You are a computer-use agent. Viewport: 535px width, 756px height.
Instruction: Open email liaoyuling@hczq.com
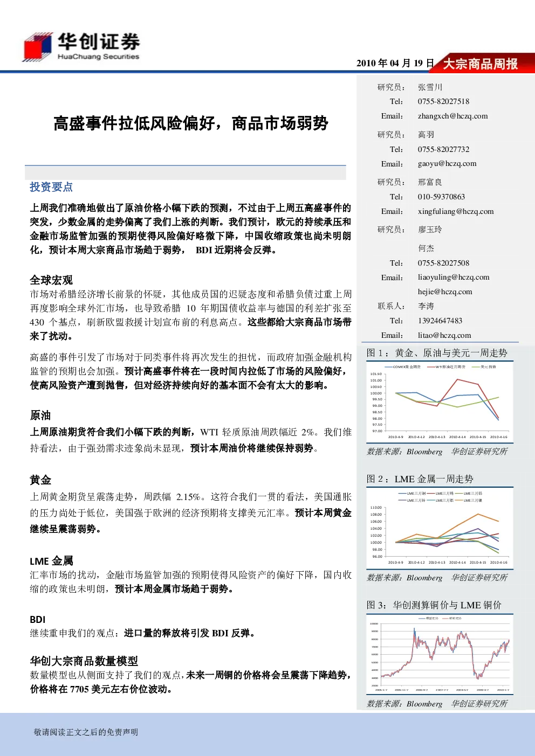[454, 277]
